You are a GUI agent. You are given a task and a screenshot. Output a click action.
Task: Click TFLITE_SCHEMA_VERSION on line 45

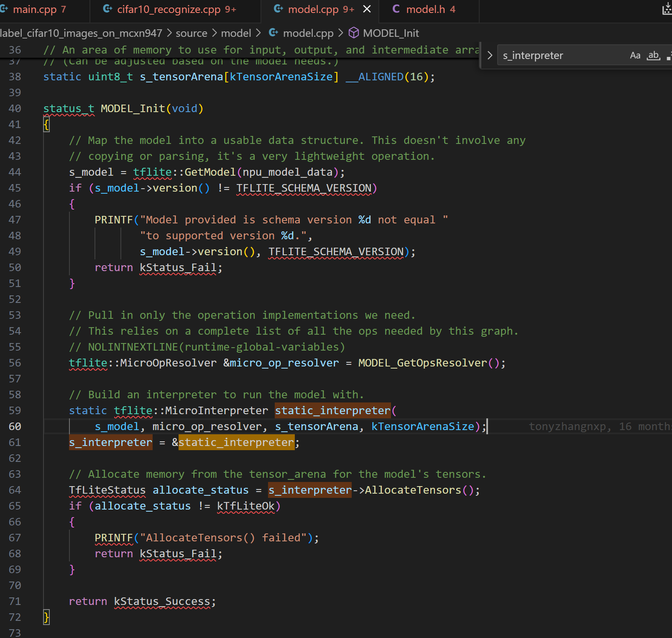click(x=304, y=188)
